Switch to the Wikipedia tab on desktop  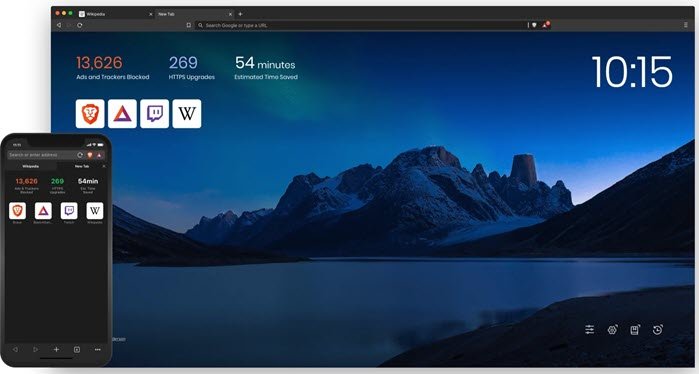(115, 14)
